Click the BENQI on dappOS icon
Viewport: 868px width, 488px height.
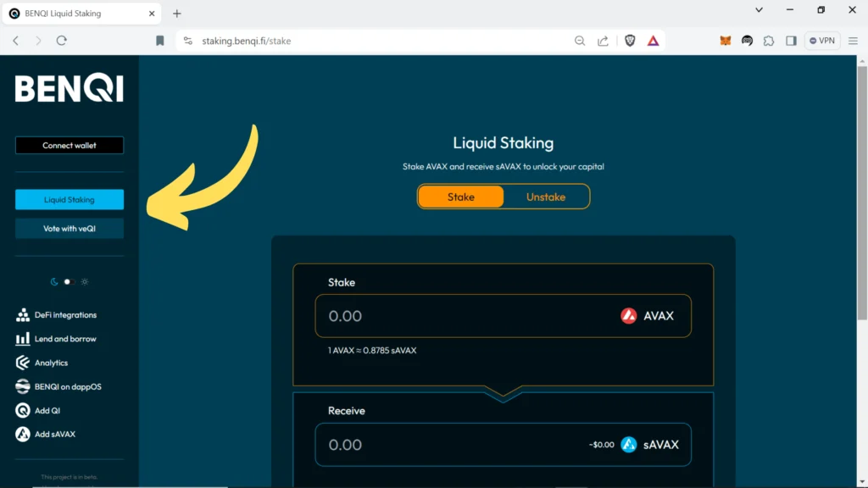23,386
